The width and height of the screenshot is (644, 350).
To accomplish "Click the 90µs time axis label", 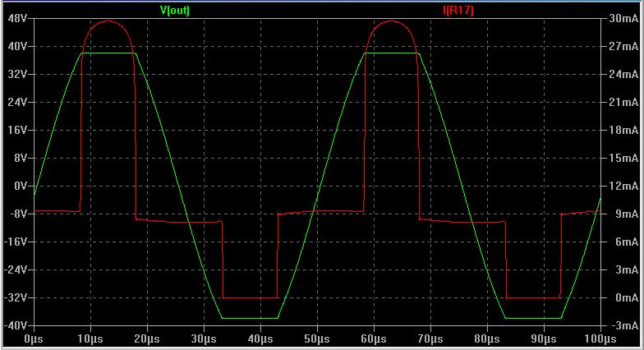I will [544, 338].
